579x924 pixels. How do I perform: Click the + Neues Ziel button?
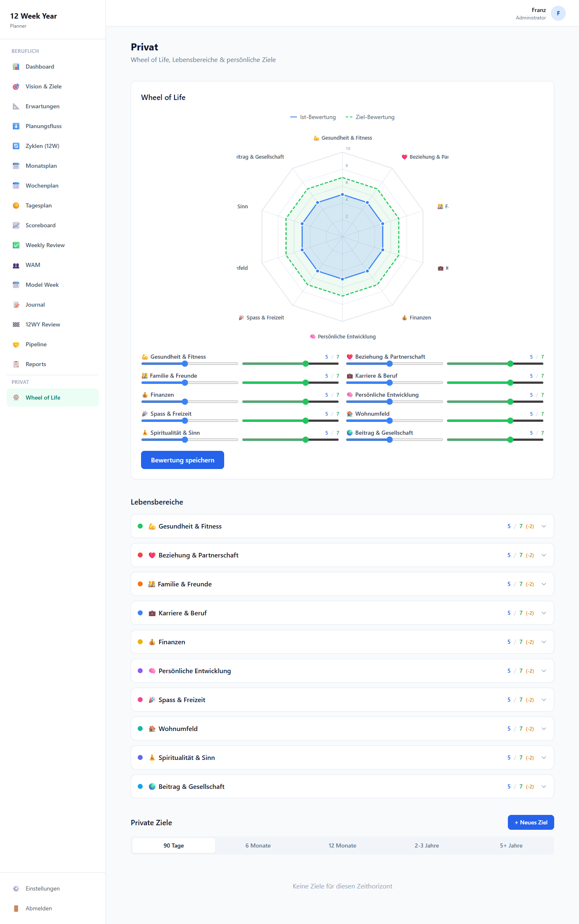tap(531, 822)
